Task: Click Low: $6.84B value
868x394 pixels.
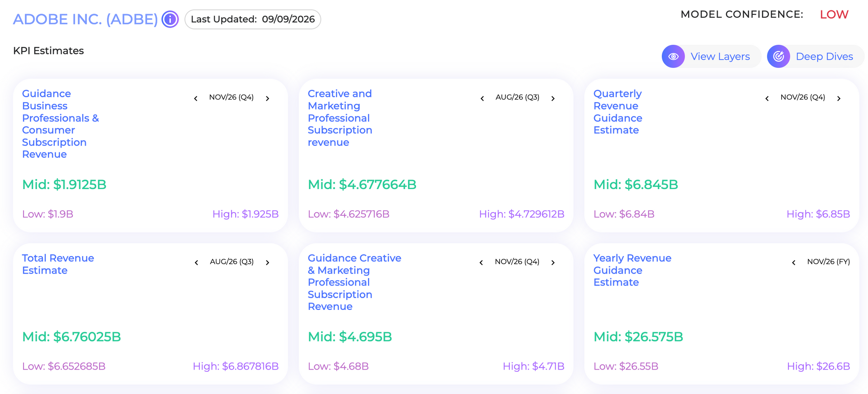Action: (x=624, y=214)
